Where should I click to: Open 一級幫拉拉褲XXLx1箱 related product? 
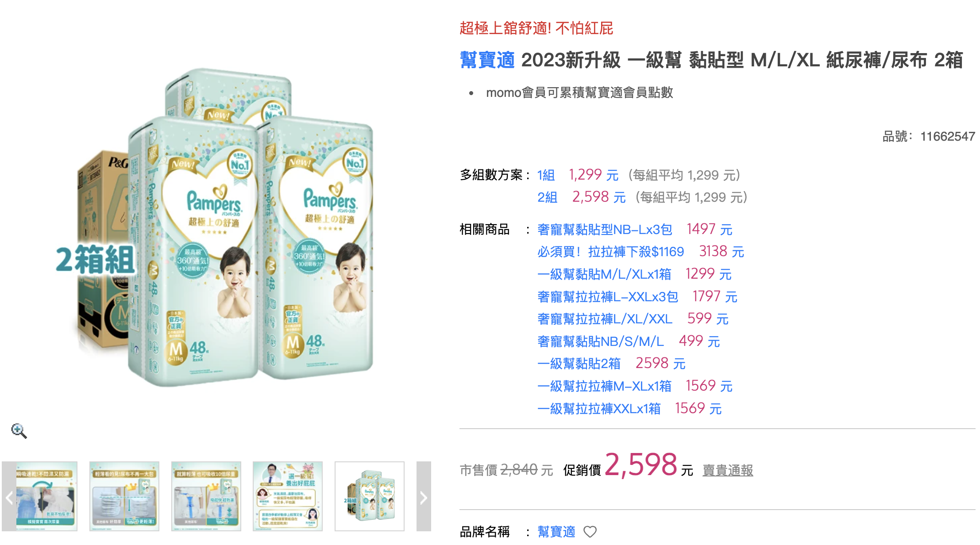tap(599, 409)
